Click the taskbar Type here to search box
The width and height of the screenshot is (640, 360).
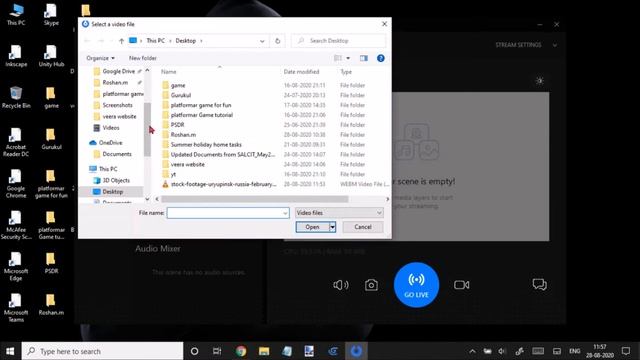pos(102,351)
